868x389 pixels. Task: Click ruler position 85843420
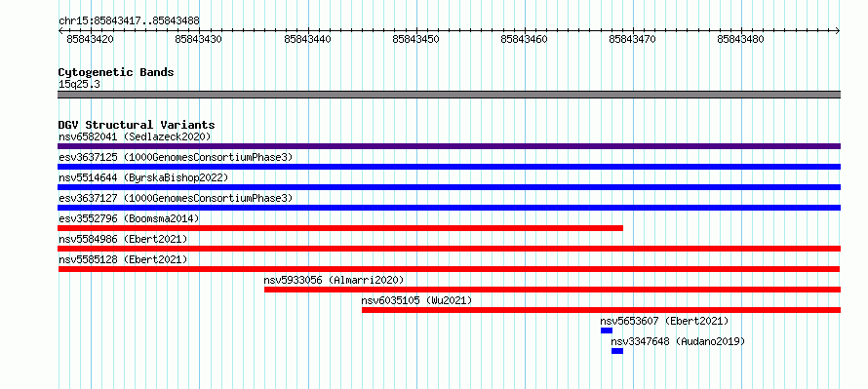(x=91, y=39)
